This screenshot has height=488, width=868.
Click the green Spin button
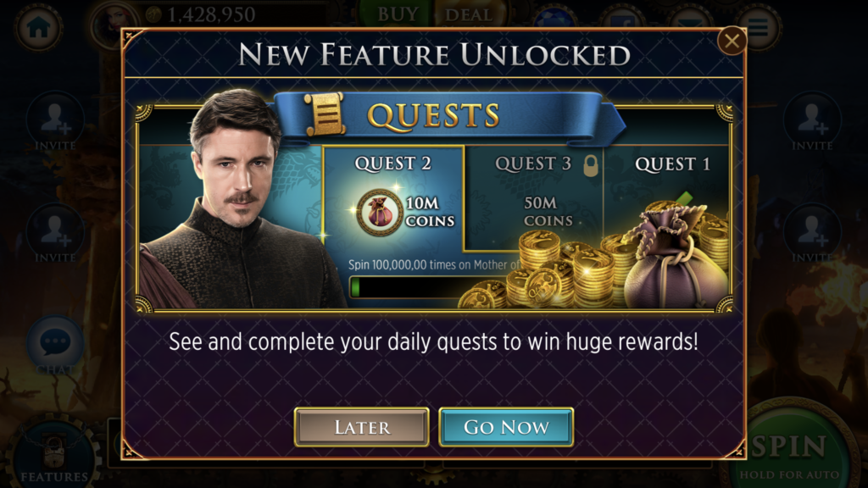(791, 448)
